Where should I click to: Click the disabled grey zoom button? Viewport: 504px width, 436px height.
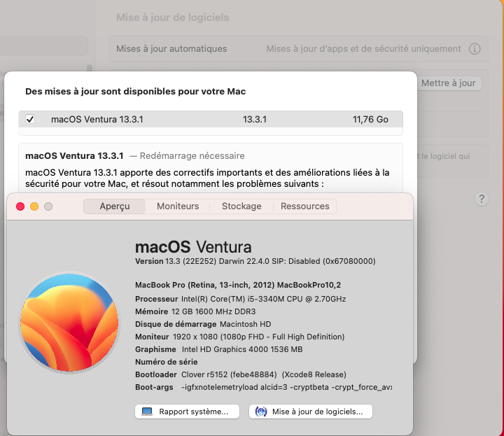click(48, 206)
